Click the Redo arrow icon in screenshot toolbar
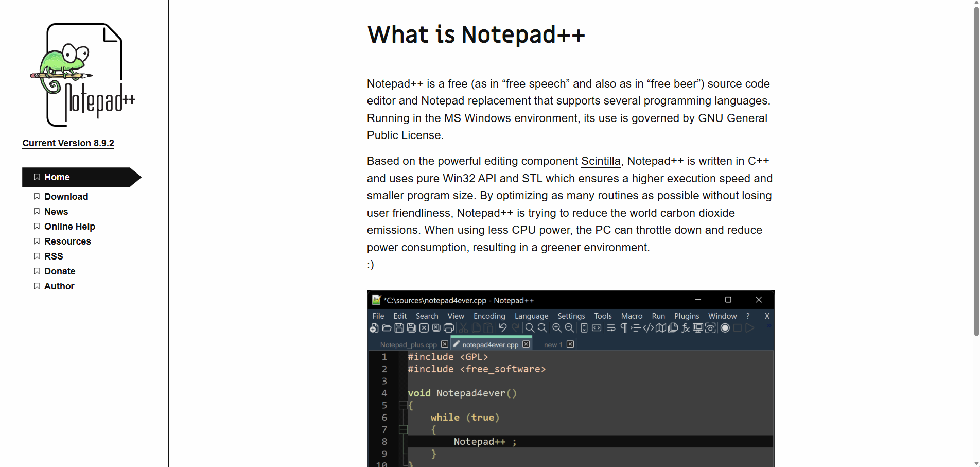This screenshot has width=980, height=467. (515, 328)
